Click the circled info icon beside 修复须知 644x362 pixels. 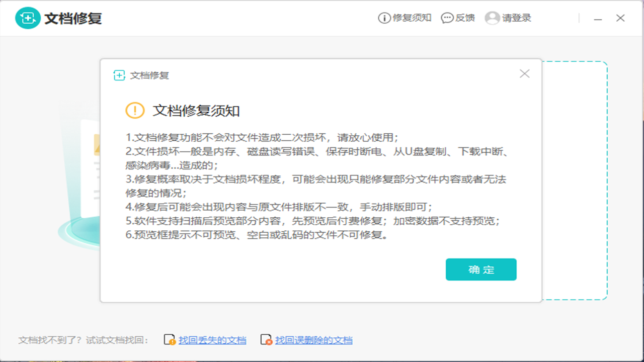point(383,18)
